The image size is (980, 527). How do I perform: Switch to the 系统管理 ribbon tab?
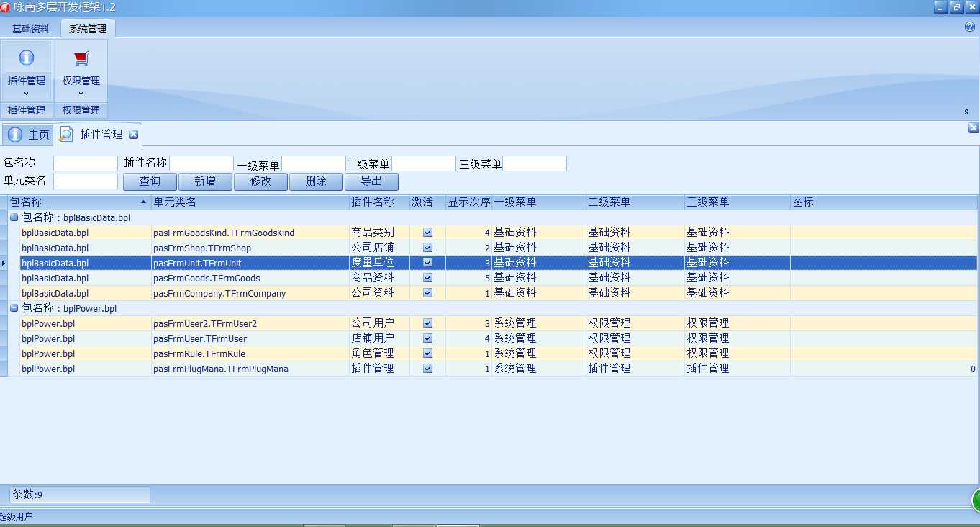88,29
